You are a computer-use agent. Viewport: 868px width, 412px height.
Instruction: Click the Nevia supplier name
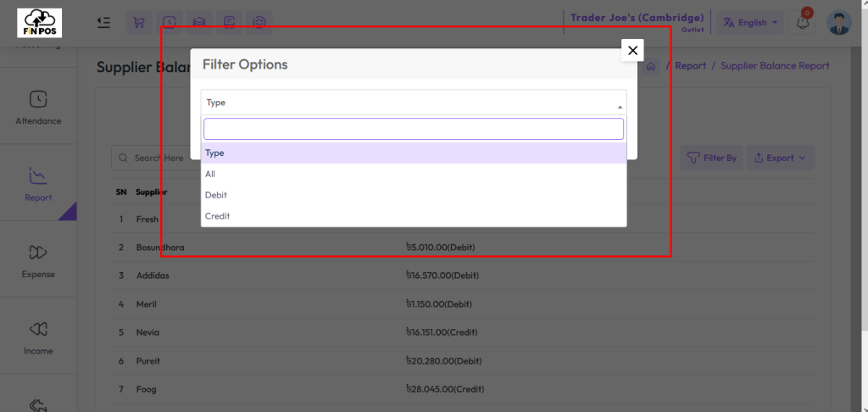(147, 332)
